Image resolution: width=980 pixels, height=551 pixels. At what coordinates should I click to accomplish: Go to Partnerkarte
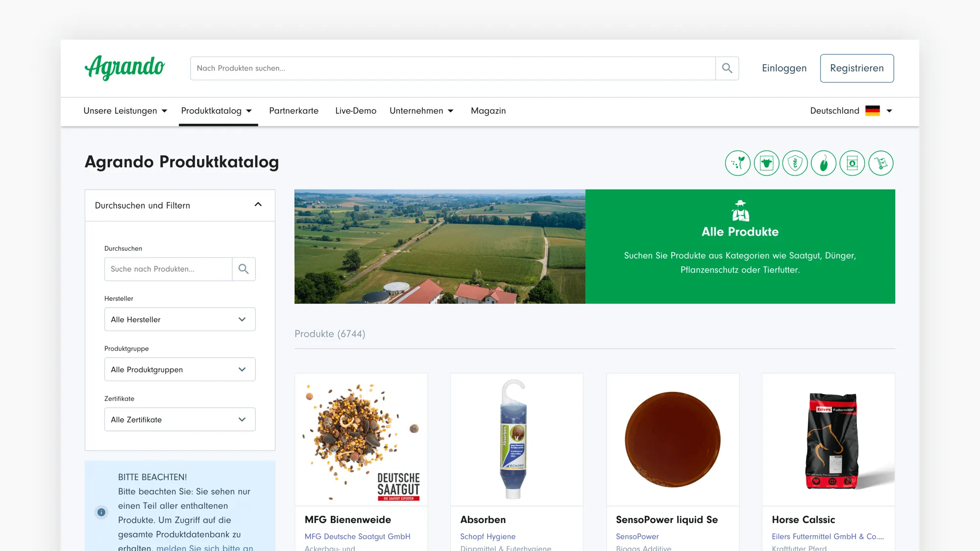click(x=294, y=111)
